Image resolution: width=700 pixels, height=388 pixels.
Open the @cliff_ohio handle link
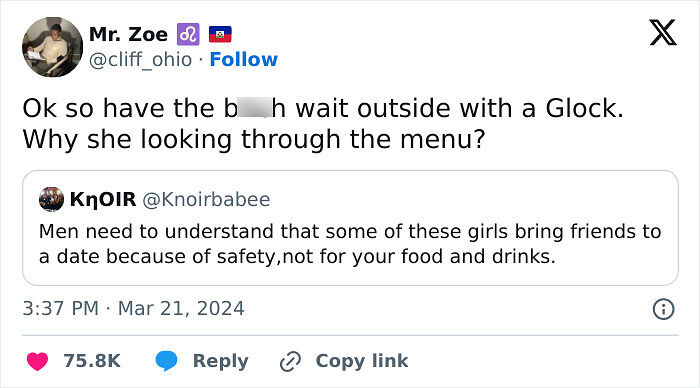tap(141, 60)
